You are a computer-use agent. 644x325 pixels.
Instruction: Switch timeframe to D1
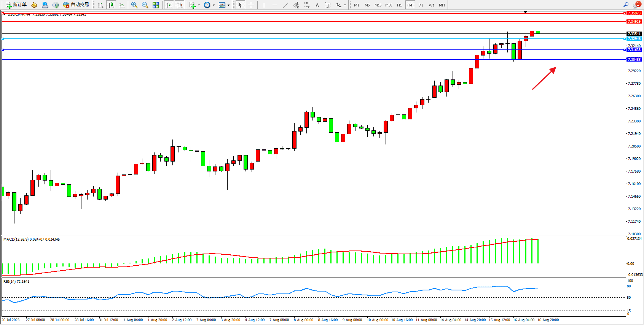coord(421,5)
